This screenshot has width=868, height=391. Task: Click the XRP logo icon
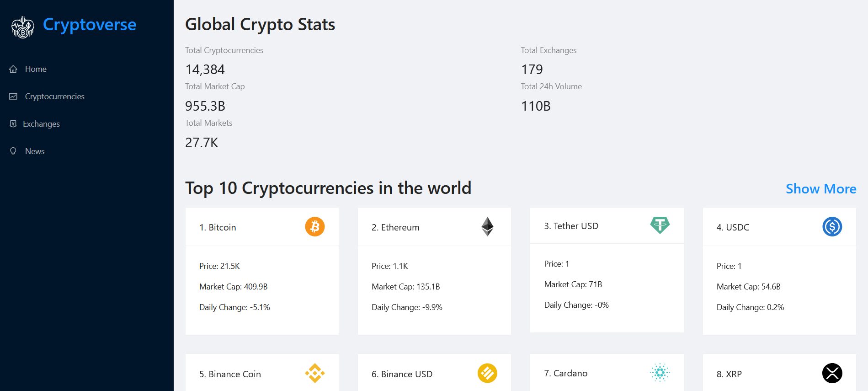(832, 373)
